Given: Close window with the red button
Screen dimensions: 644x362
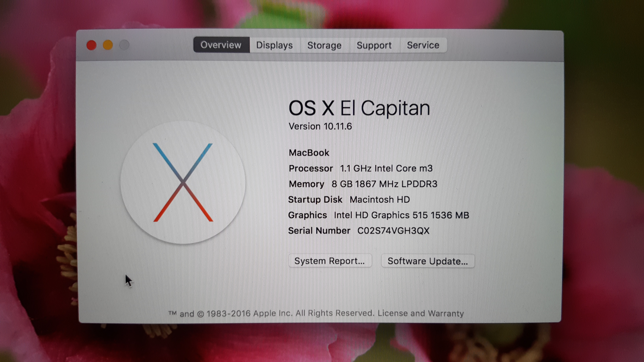Looking at the screenshot, I should [92, 45].
